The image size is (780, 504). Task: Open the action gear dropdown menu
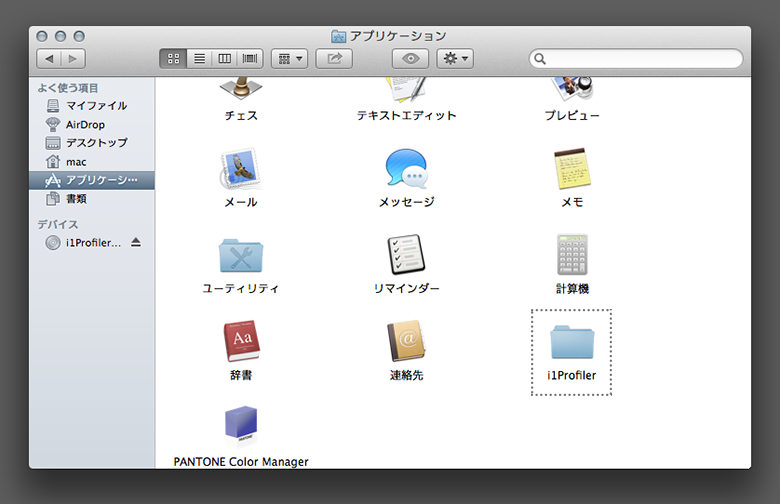[x=455, y=59]
